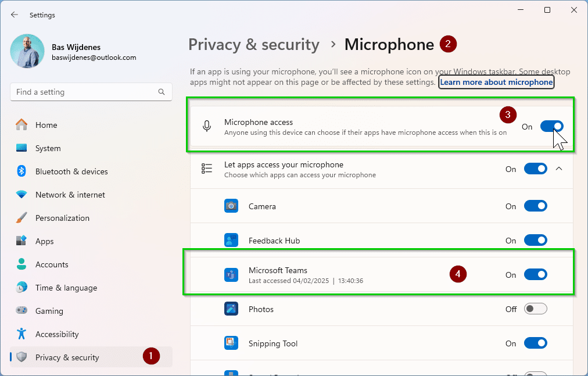Open the Network & internet settings
This screenshot has height=376, width=588.
coord(70,195)
